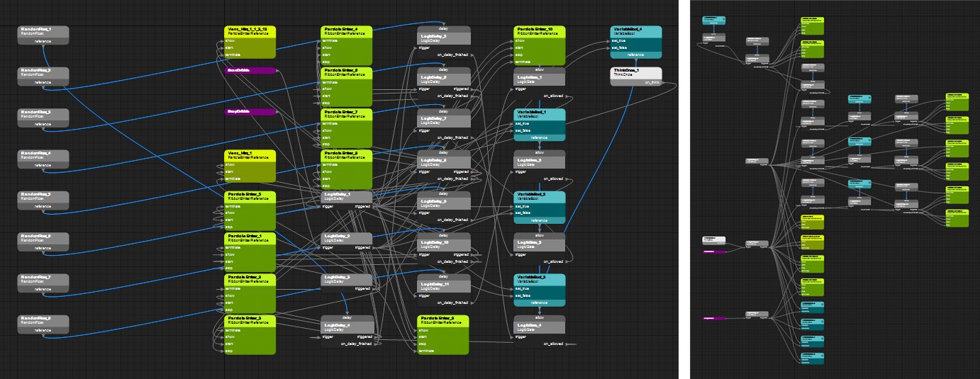Select the LogicDelay_3 node
980x379 pixels.
click(x=346, y=283)
